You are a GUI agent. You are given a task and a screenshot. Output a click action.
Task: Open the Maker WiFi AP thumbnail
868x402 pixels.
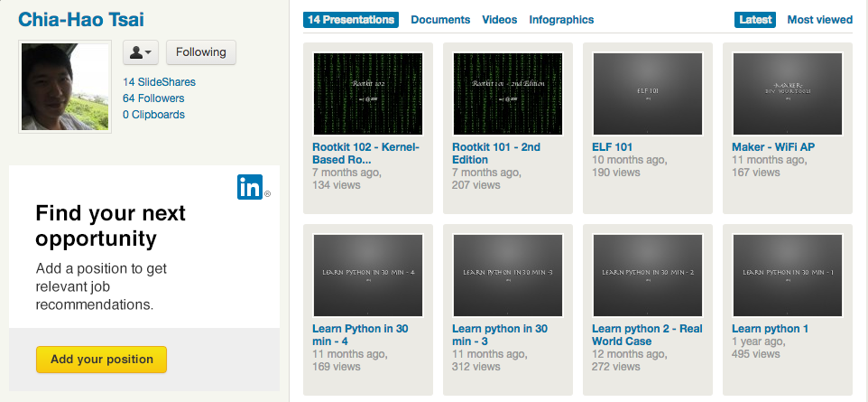click(788, 94)
